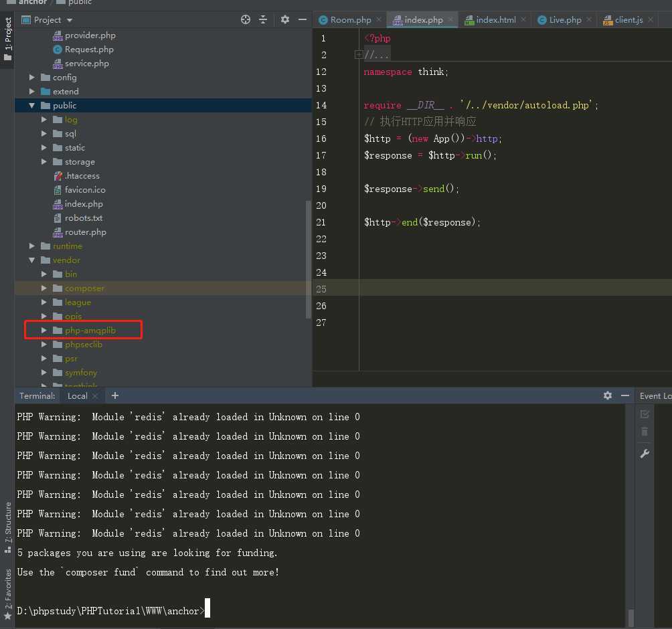Viewport: 672px width, 629px height.
Task: Click the fold marker on line 2
Action: tap(359, 54)
